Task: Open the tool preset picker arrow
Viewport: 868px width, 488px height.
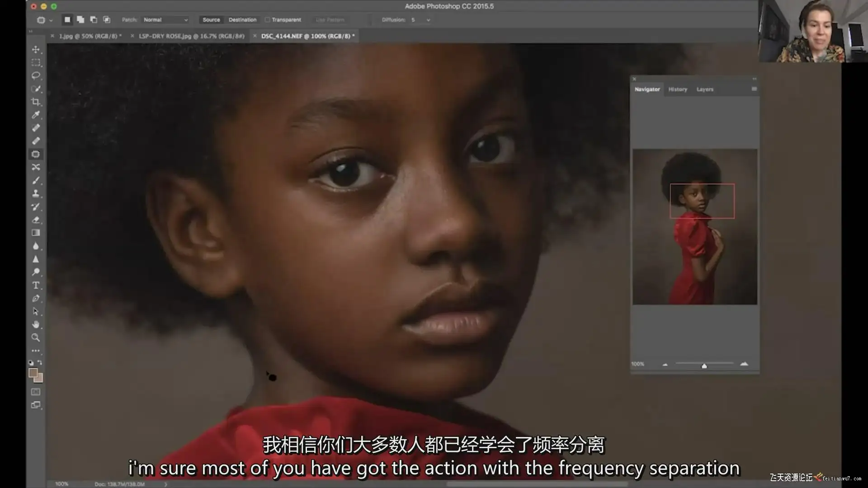Action: tap(51, 20)
